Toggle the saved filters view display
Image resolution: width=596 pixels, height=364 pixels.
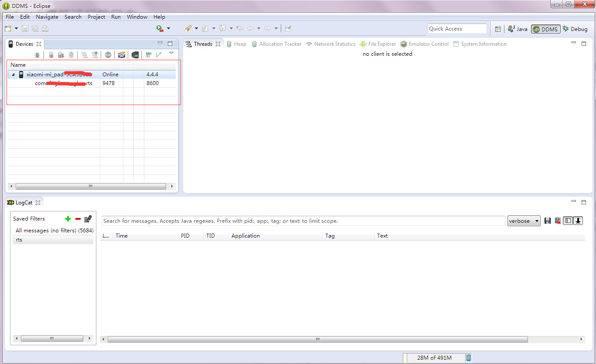coord(568,221)
